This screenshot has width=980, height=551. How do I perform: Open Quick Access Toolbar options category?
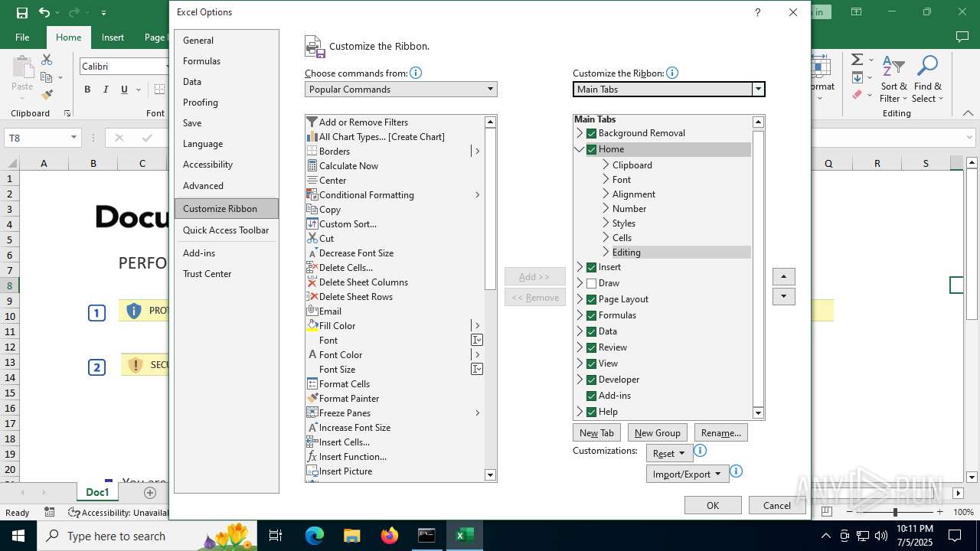(226, 230)
